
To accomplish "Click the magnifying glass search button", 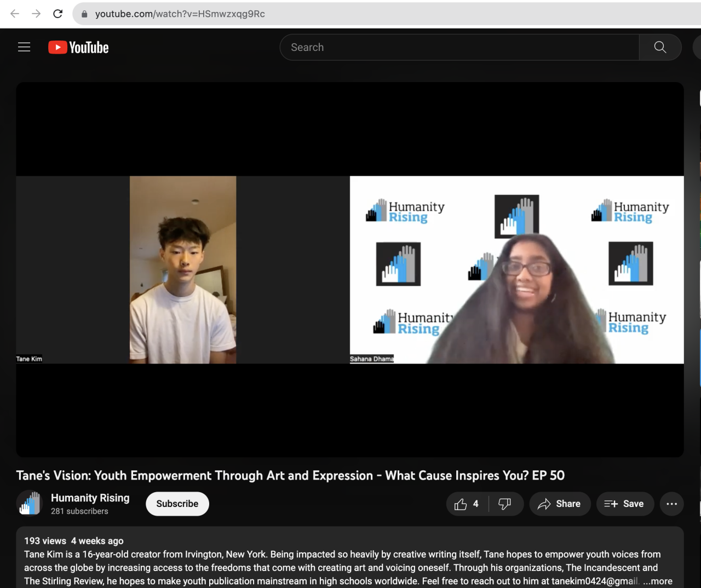I will (x=660, y=48).
